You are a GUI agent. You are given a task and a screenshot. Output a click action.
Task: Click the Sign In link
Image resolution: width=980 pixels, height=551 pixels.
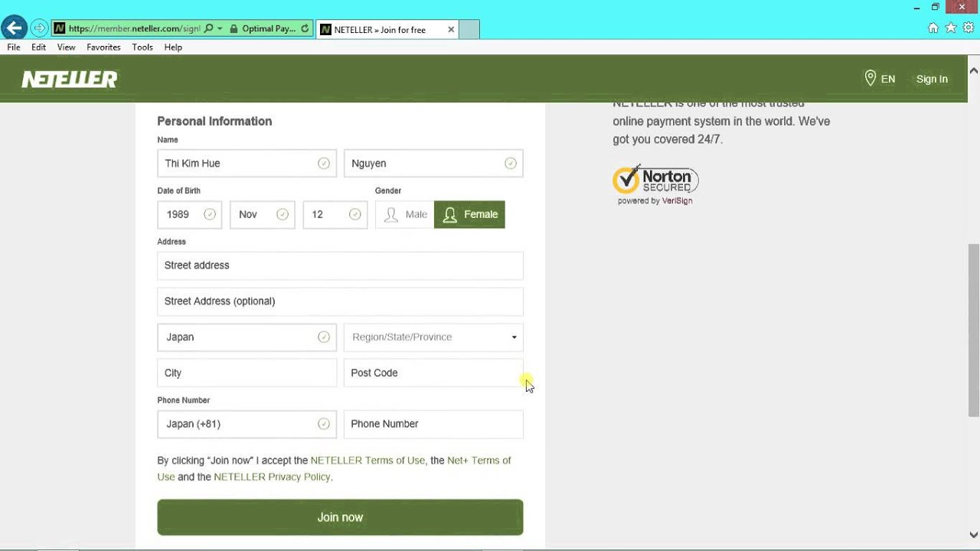(932, 79)
